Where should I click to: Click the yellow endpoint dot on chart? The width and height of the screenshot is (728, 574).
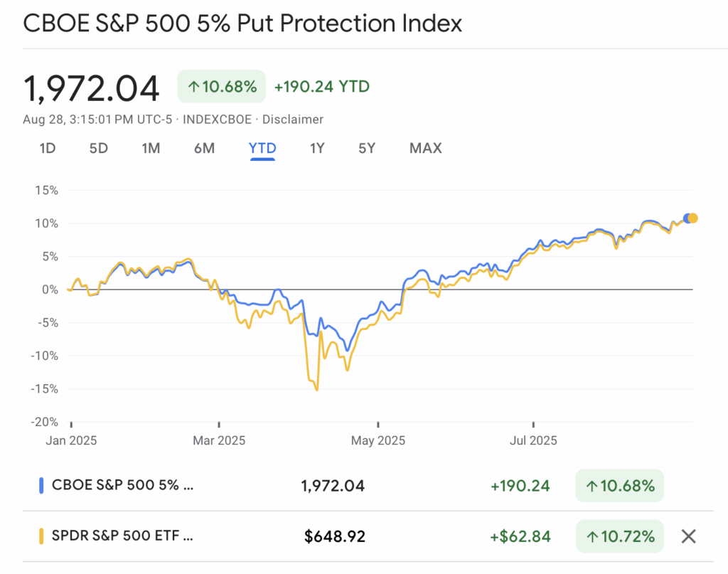tap(693, 218)
